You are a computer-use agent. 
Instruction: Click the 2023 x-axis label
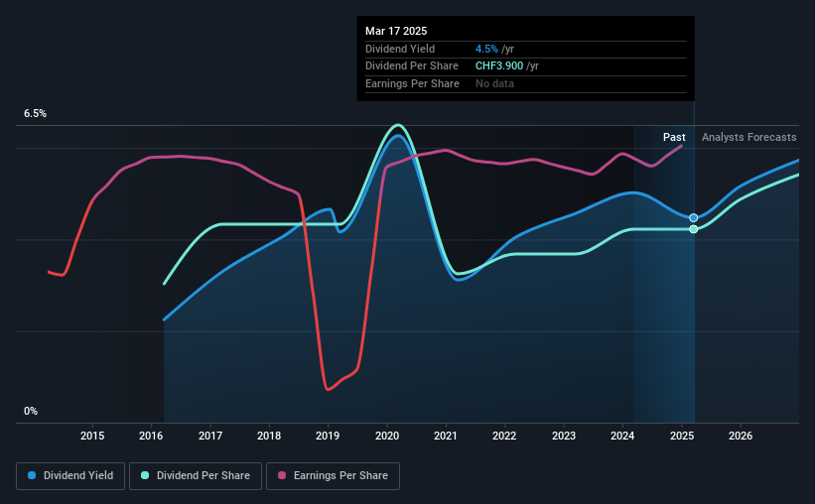564,436
